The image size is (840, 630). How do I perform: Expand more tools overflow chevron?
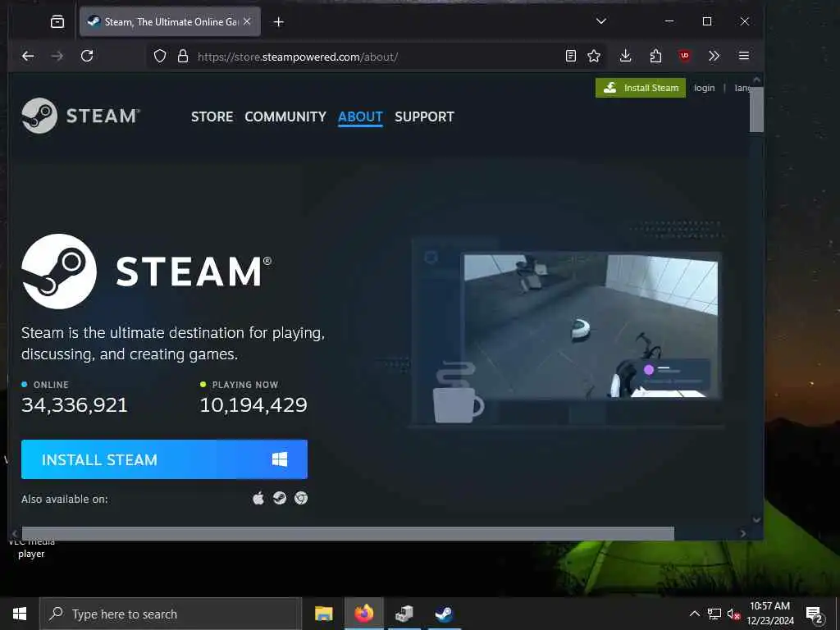[714, 56]
